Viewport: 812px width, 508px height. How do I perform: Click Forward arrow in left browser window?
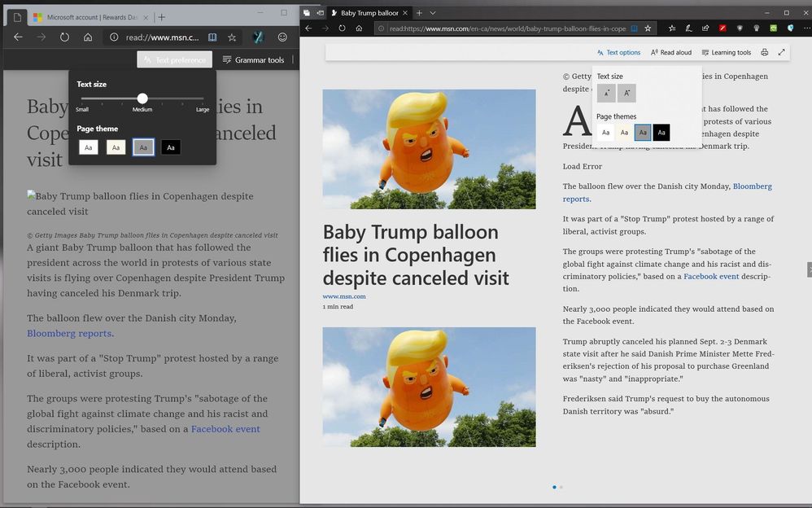point(41,37)
